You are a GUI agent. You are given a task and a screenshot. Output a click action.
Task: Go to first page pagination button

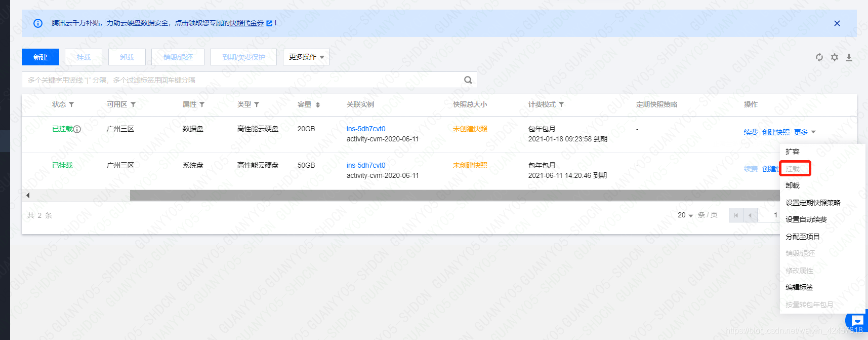click(736, 215)
